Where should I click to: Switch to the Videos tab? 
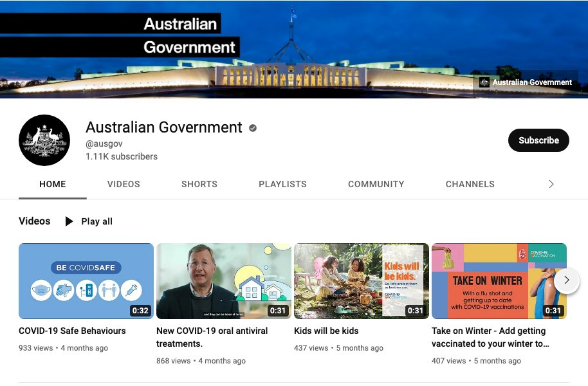pyautogui.click(x=124, y=184)
